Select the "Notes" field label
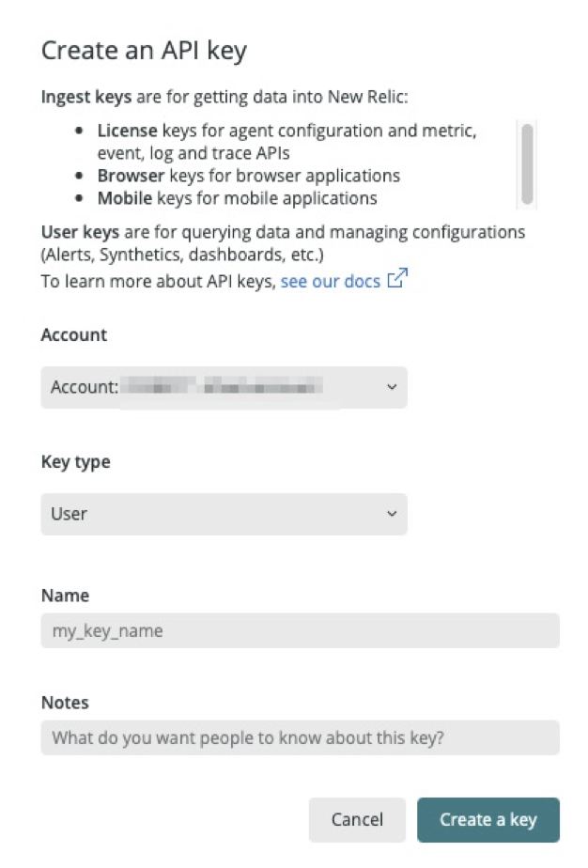588x868 pixels. click(64, 702)
